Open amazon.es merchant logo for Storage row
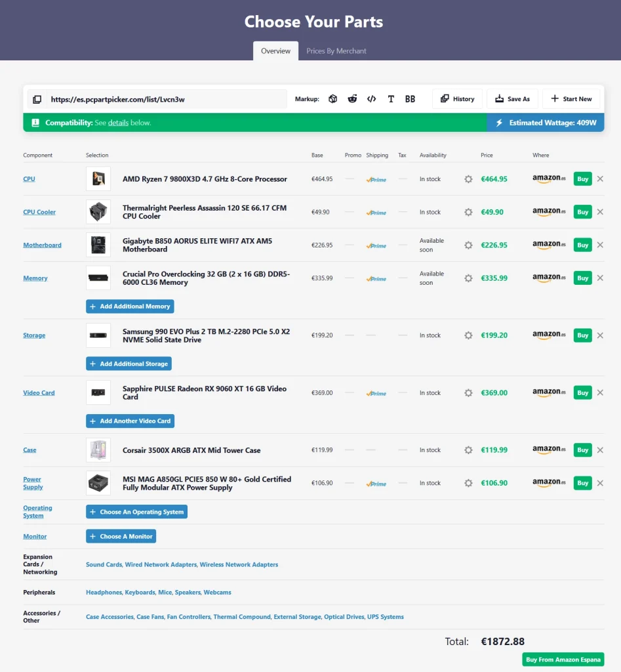 (x=549, y=335)
